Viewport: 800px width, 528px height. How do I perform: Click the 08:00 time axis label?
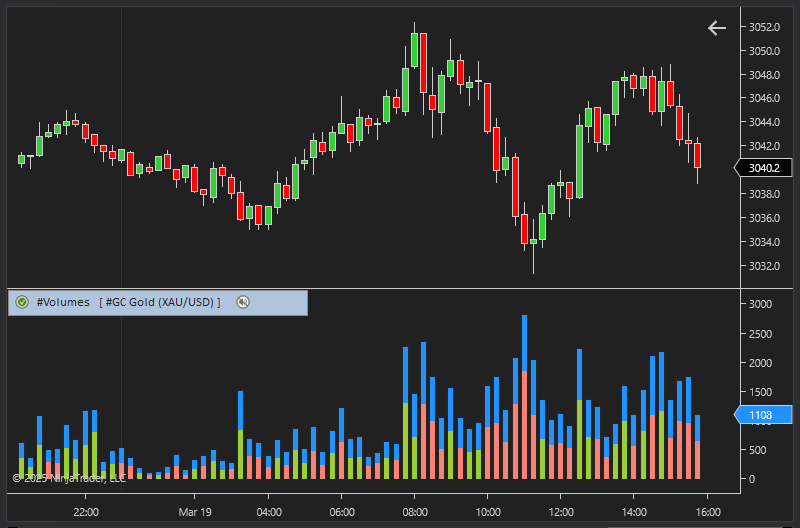click(414, 512)
